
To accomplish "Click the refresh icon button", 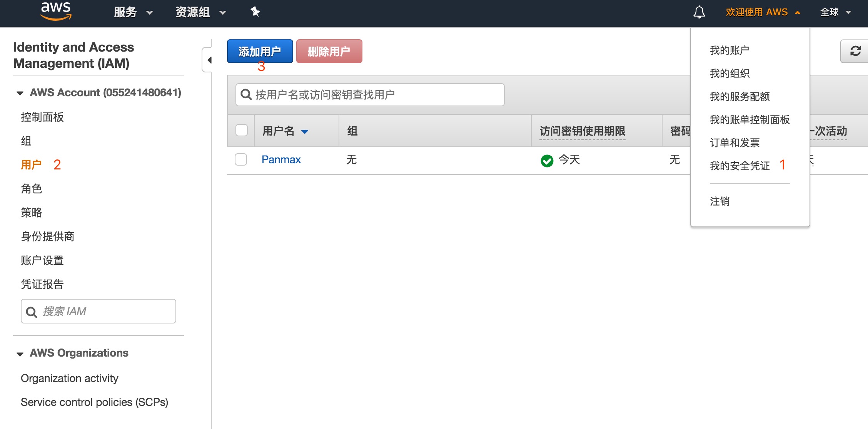I will (x=855, y=51).
